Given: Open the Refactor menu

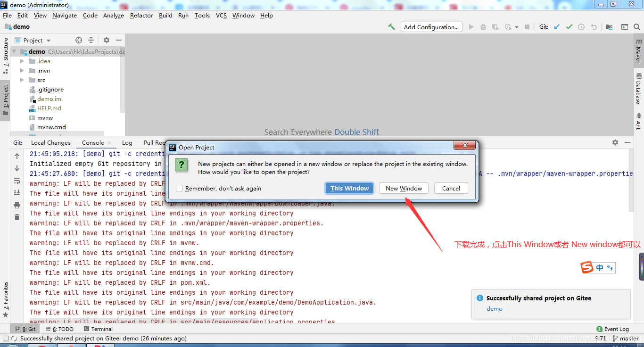Looking at the screenshot, I should (141, 15).
